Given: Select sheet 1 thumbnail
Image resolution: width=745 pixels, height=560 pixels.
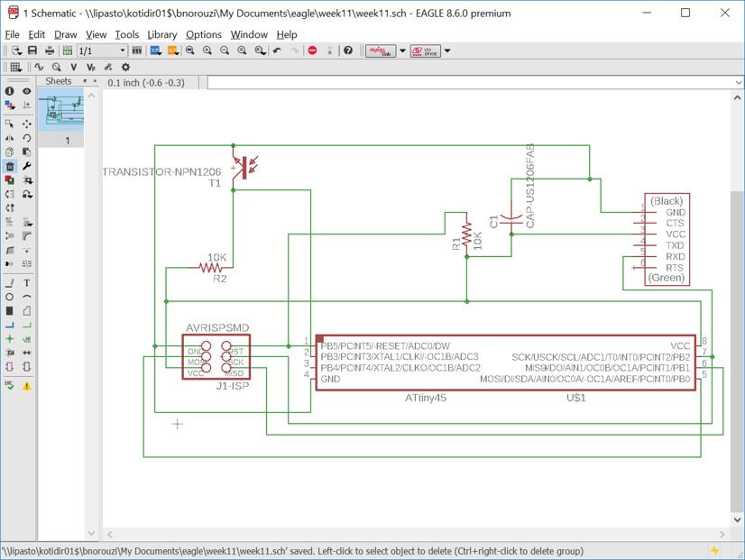Looking at the screenshot, I should (61, 109).
